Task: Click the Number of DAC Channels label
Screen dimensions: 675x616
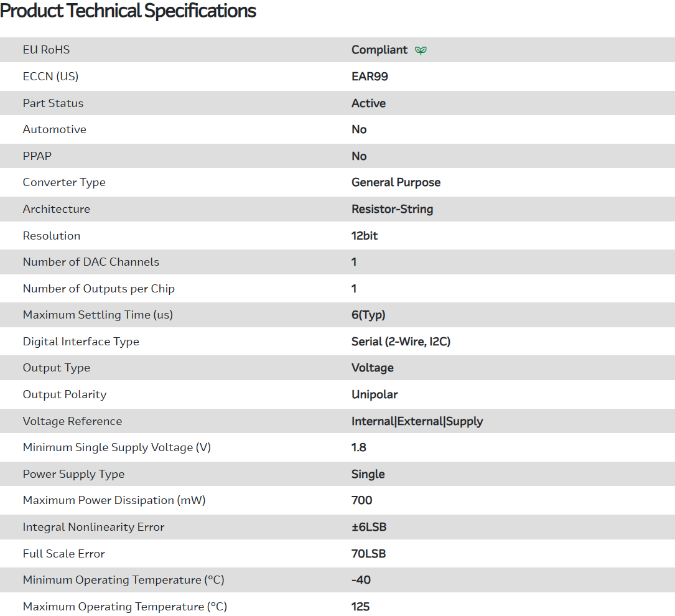Action: [x=91, y=262]
